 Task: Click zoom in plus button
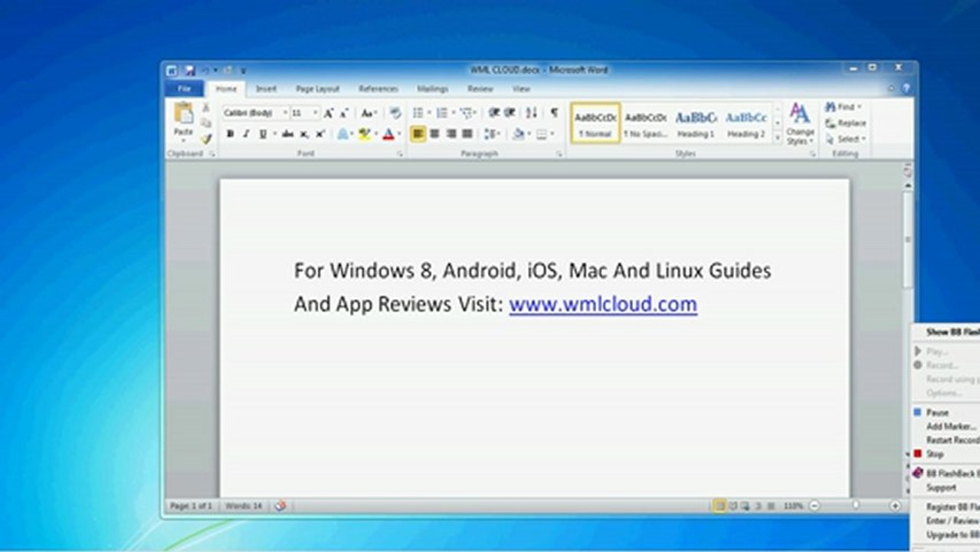point(895,506)
